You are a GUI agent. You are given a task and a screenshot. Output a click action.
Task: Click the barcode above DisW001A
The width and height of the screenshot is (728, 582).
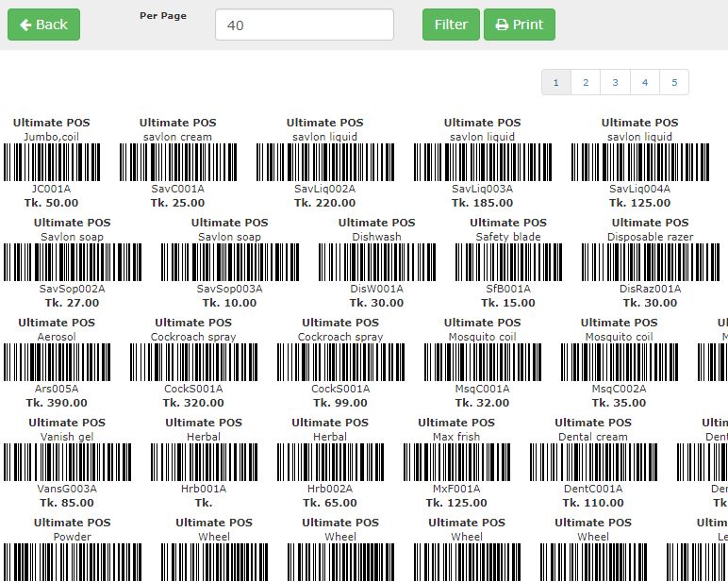pos(377,262)
